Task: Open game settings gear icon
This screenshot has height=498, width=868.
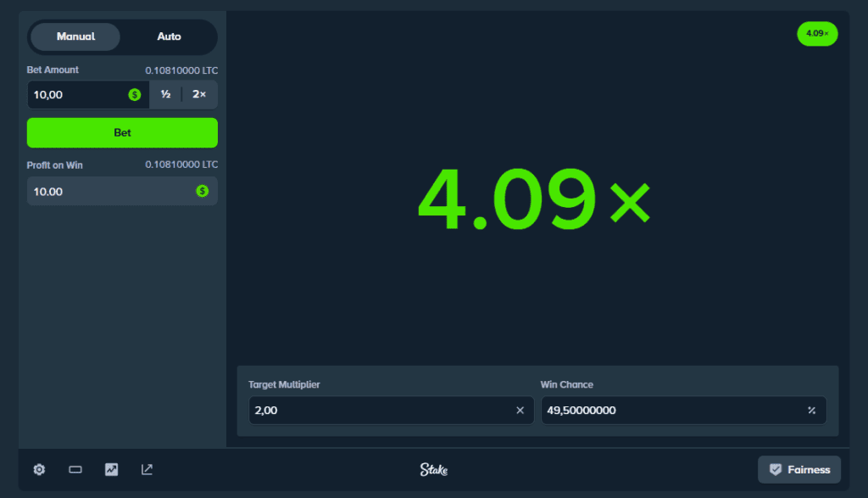Action: [39, 469]
